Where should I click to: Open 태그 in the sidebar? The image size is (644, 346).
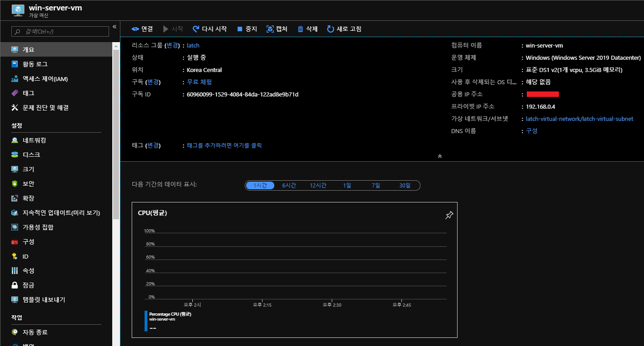56,93
